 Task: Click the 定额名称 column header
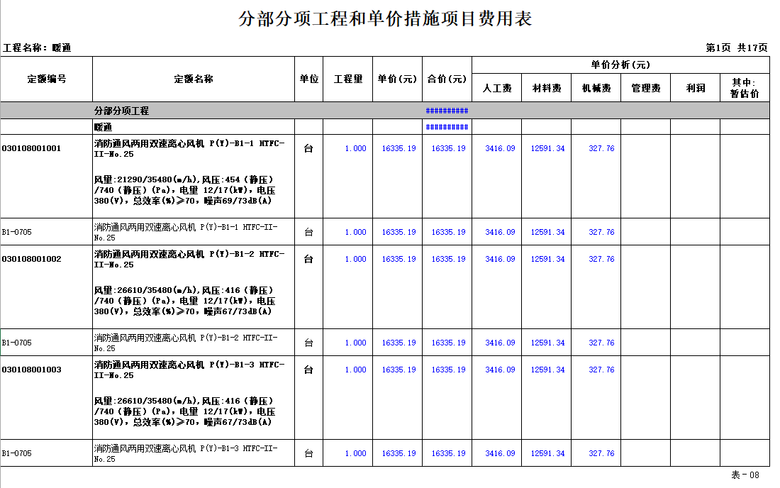(193, 78)
